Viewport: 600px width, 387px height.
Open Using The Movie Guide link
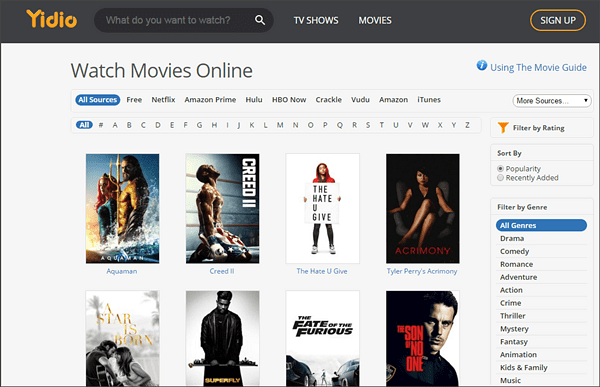[x=538, y=67]
